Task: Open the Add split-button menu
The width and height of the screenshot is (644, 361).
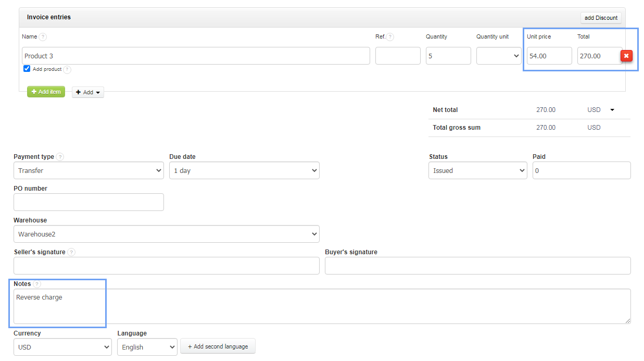Action: click(88, 92)
